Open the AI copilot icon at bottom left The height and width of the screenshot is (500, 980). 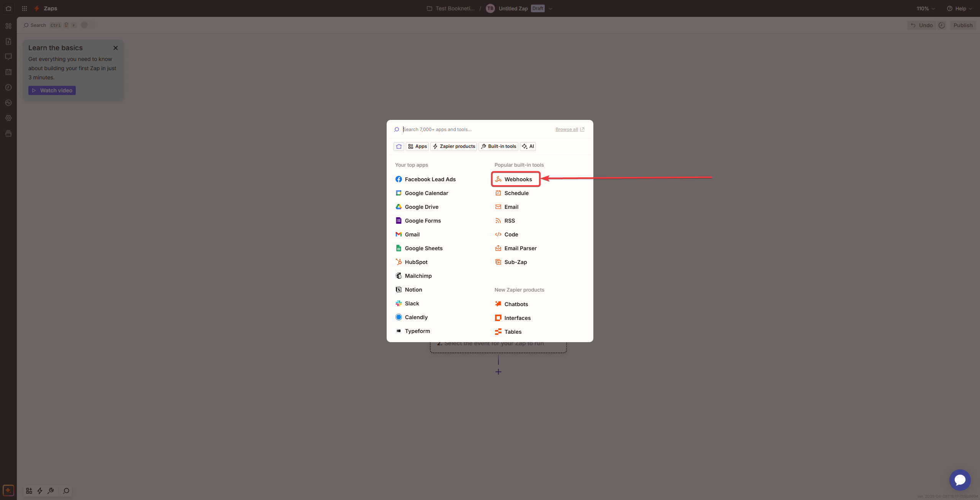click(8, 490)
